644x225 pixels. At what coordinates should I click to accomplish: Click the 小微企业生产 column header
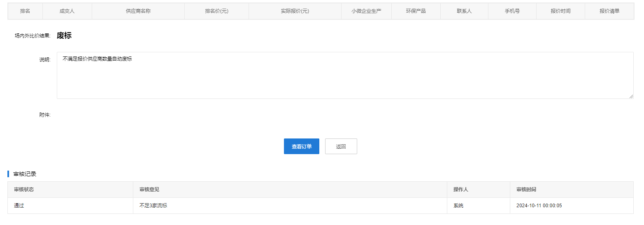tap(366, 11)
